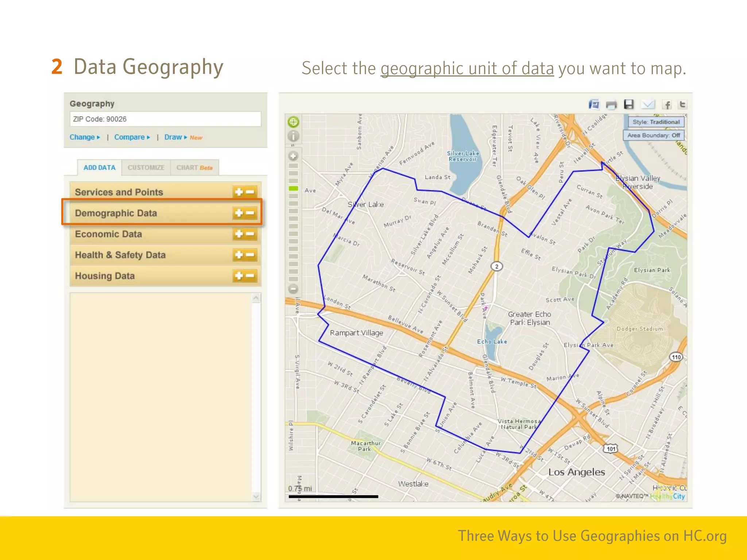Share map on Twitter
This screenshot has width=747, height=560.
coord(682,105)
